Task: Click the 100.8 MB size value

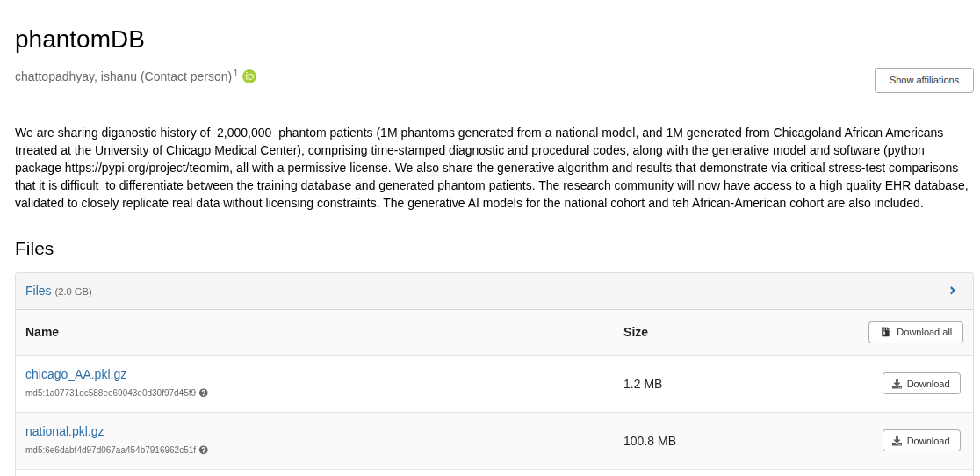Action: pyautogui.click(x=650, y=441)
